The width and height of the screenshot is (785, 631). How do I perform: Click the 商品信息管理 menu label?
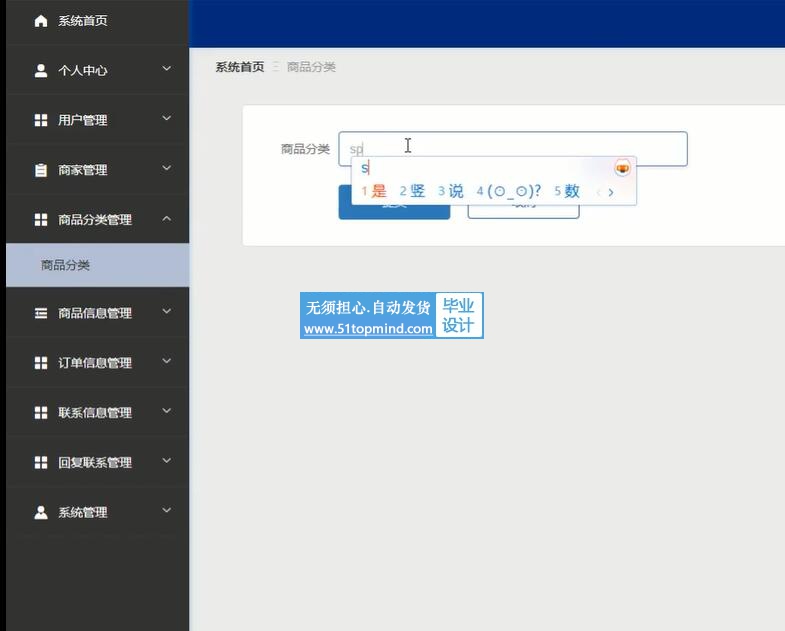click(x=95, y=313)
